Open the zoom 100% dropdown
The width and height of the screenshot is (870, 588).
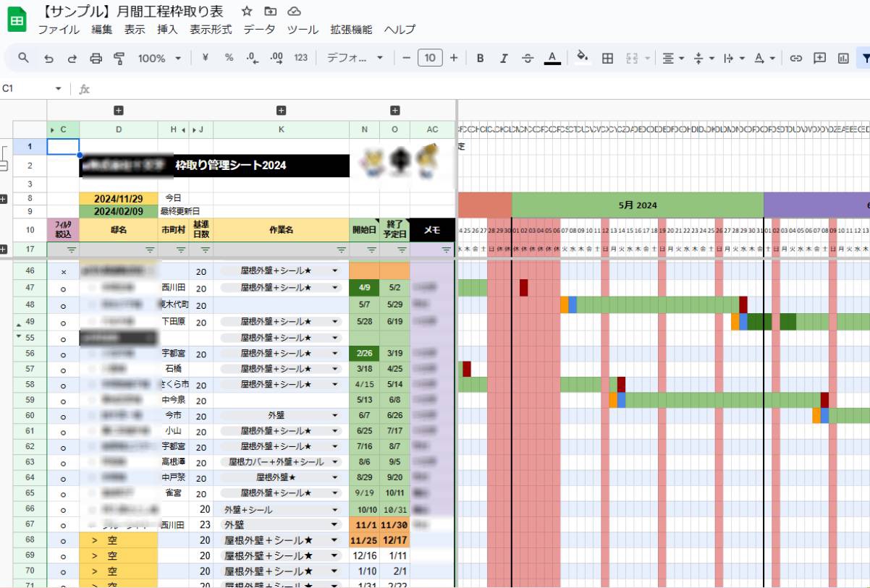pos(159,58)
